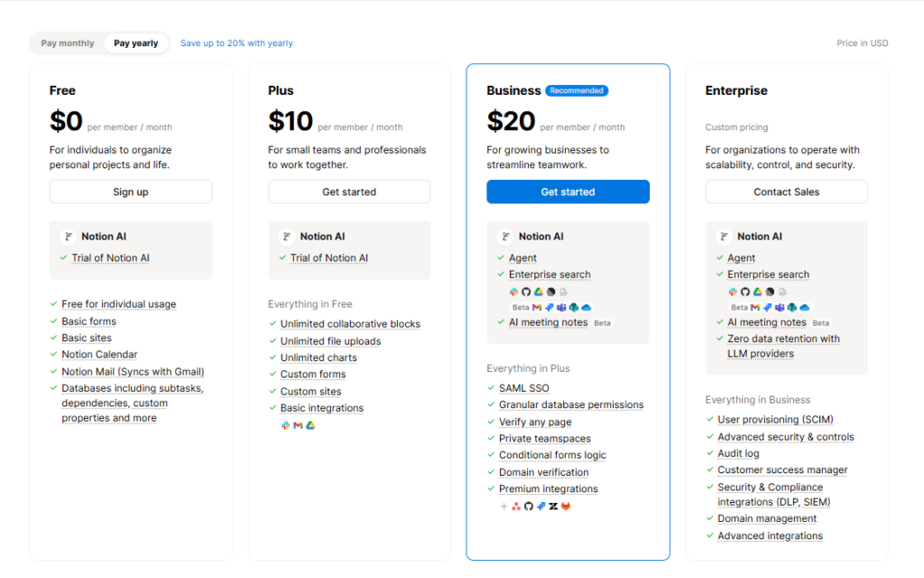Select the GitHub icon in the Business plan
The image size is (924, 578).
click(527, 292)
